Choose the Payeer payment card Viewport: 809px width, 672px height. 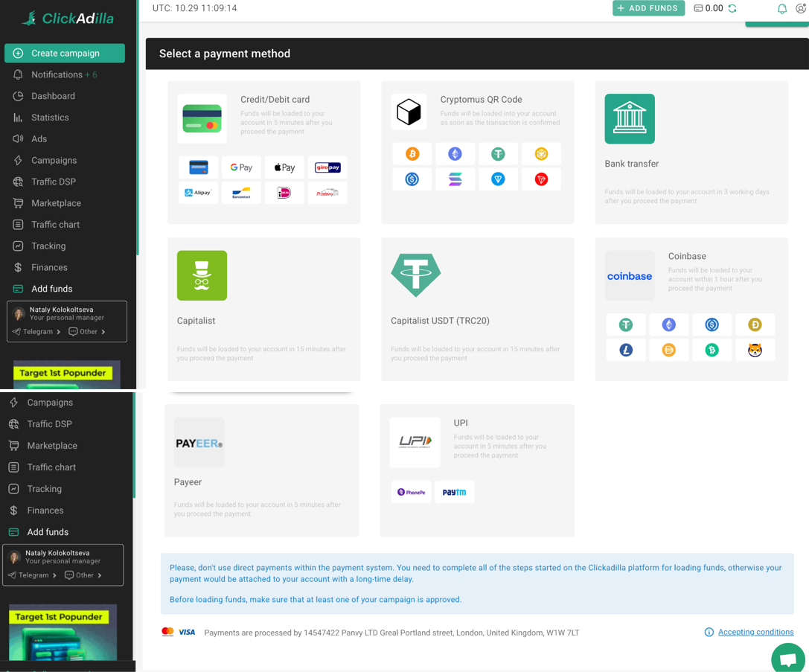[261, 470]
